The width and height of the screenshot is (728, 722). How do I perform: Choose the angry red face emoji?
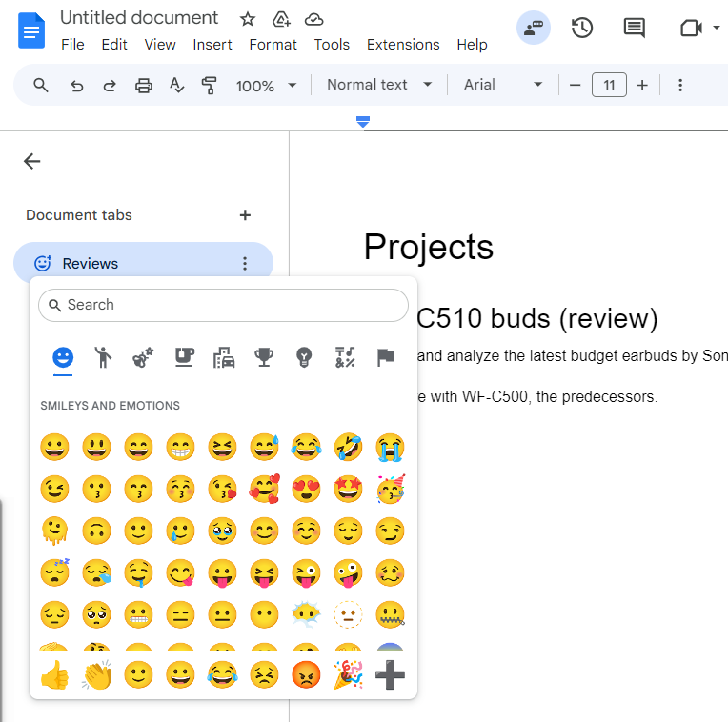[x=307, y=674]
